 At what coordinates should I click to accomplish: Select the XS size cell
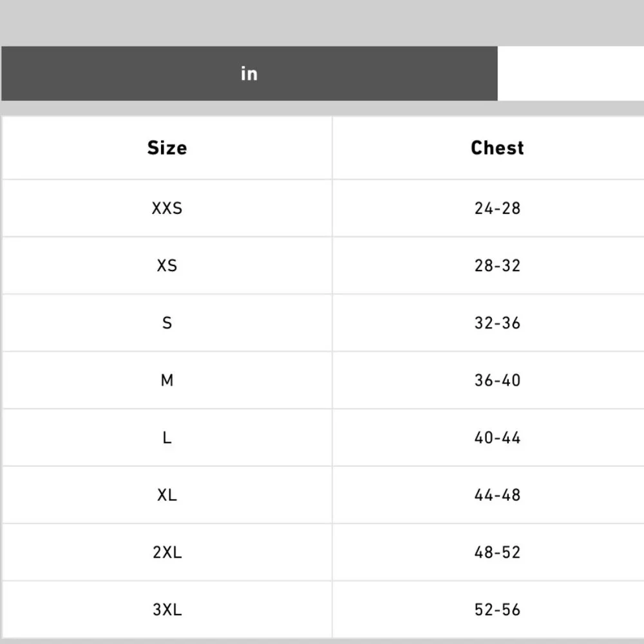point(167,266)
